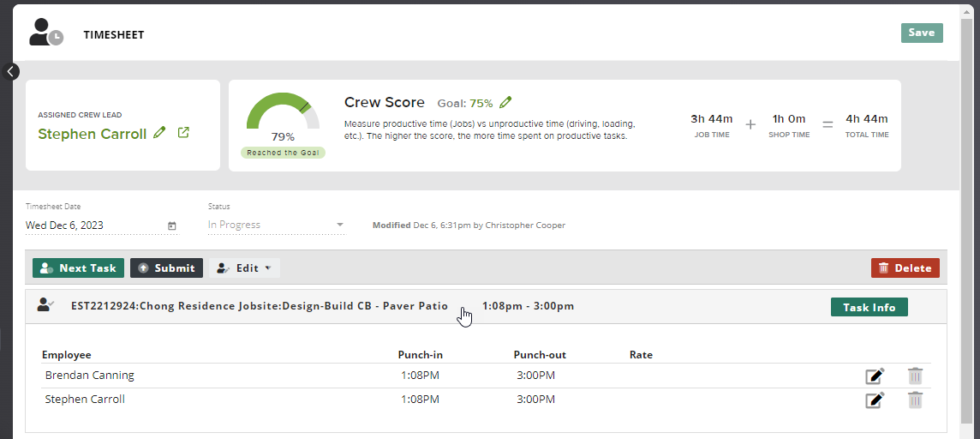This screenshot has width=980, height=439.
Task: Click the vertical scrollbar on the right
Action: pos(966,214)
